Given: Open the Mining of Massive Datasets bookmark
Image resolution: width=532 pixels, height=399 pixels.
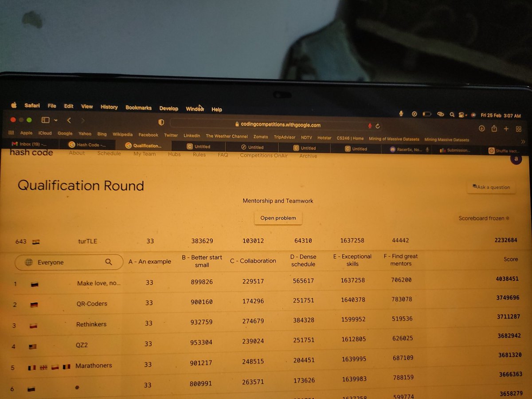Looking at the screenshot, I should (x=394, y=139).
